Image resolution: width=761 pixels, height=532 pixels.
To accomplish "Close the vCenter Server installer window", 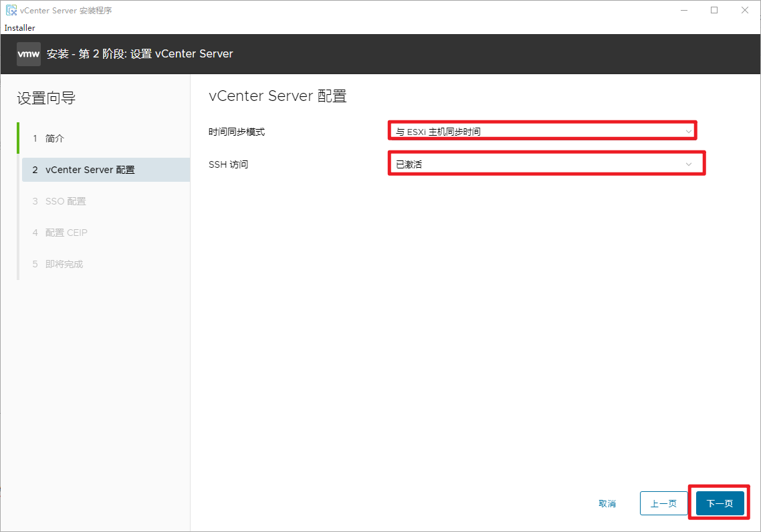I will 745,10.
